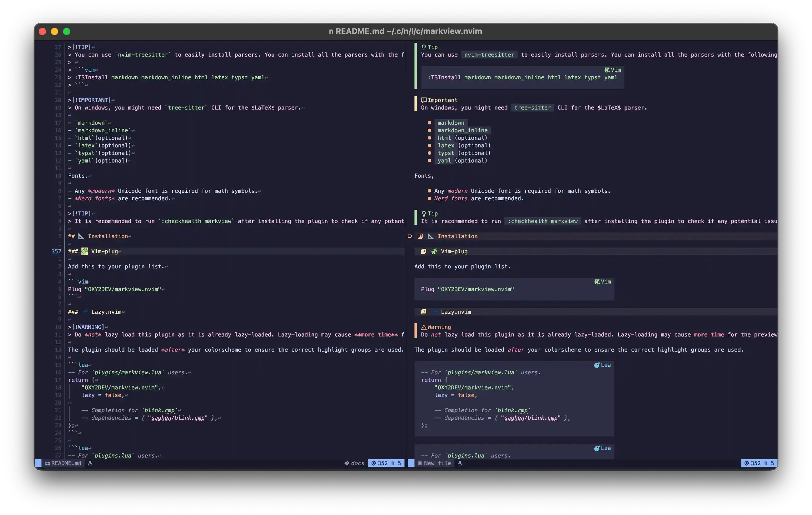
Task: Click the Important callout speech-bubble icon
Action: click(x=424, y=100)
